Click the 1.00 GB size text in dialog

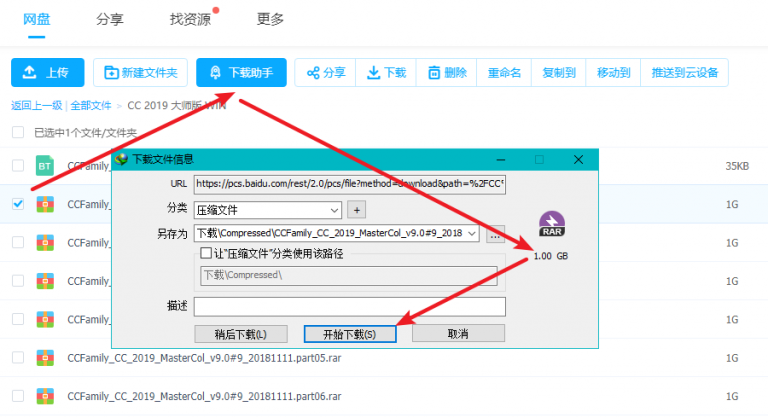click(x=551, y=256)
